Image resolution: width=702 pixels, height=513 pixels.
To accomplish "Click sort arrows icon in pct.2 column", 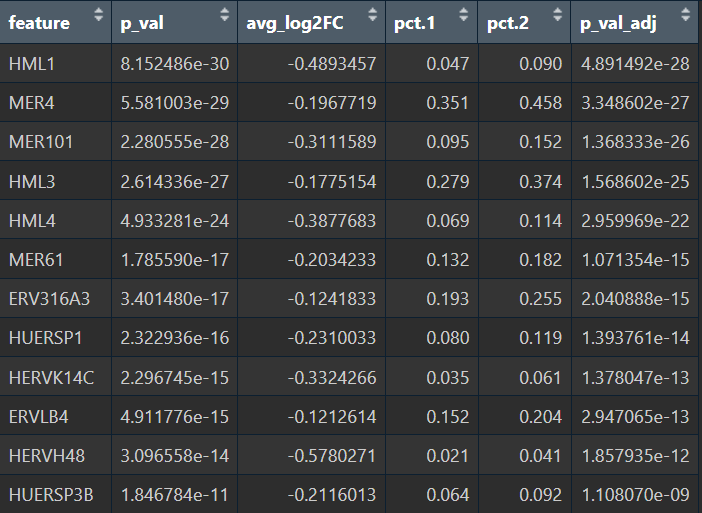I will (555, 15).
